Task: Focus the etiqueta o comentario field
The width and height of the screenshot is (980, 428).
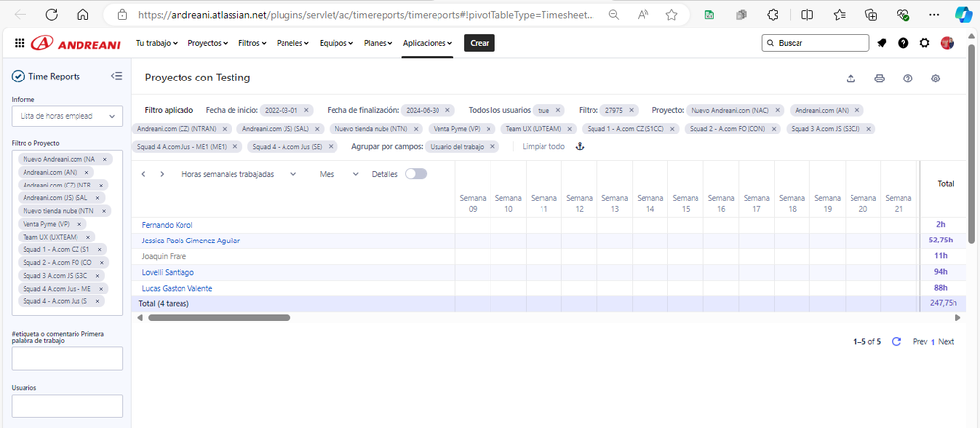Action: pos(67,358)
